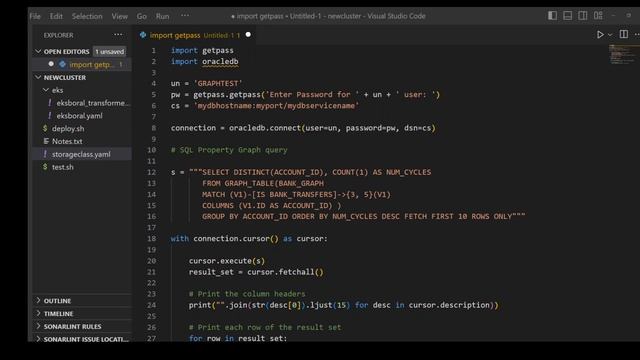The width and height of the screenshot is (640, 360).
Task: Click the window title in title bar
Action: pyautogui.click(x=328, y=16)
